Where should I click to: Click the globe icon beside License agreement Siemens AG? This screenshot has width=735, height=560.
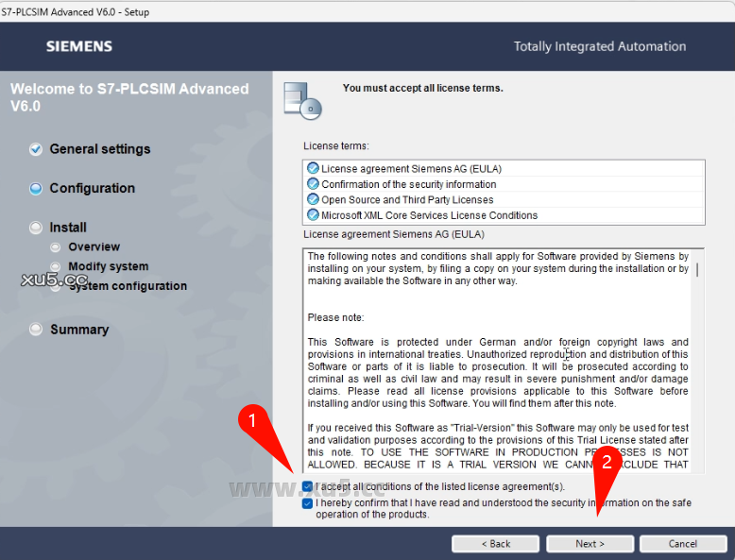point(313,169)
